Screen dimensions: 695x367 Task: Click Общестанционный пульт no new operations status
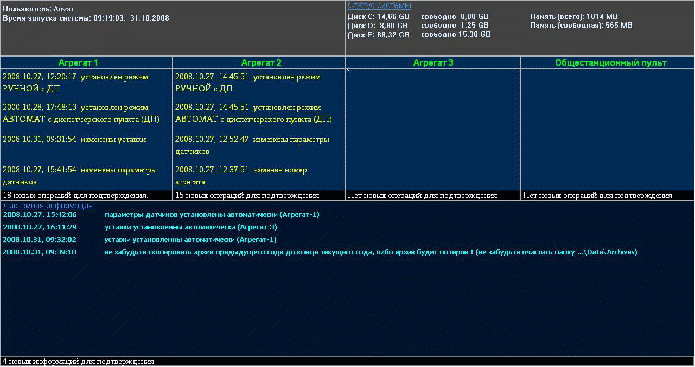click(607, 195)
